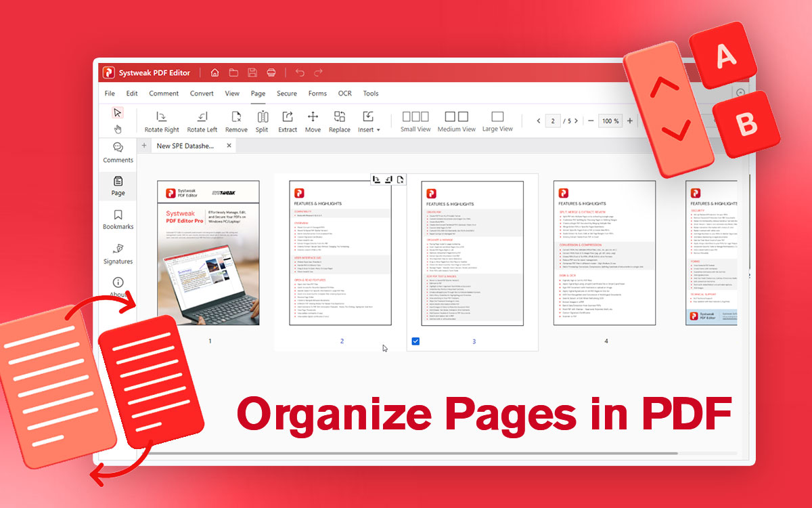Open the OCR menu
812x508 pixels.
[345, 93]
